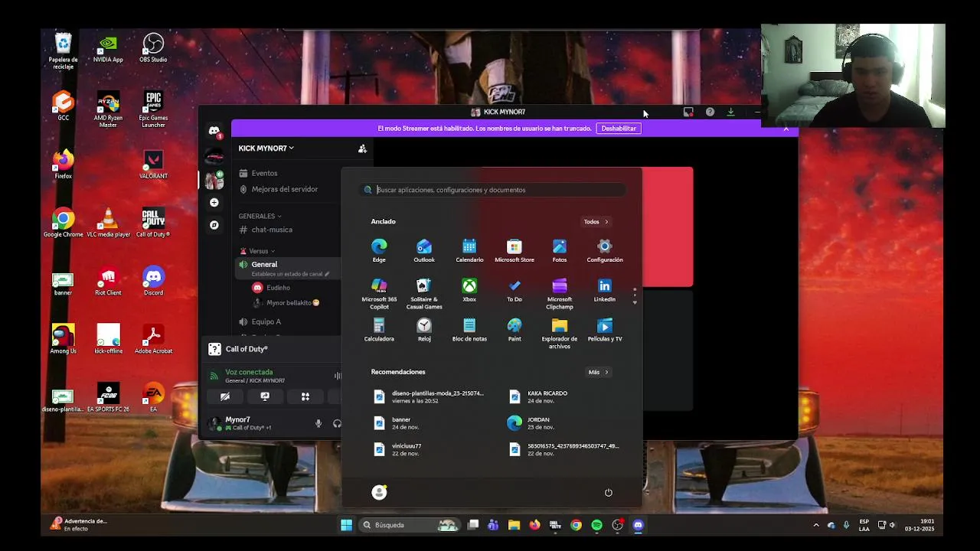Invite people to KICK MYNOR7 server

(362, 148)
